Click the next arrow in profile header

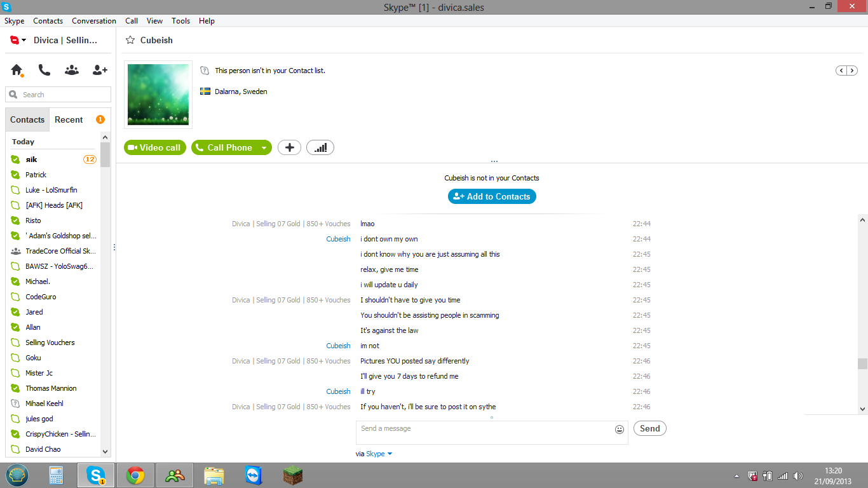852,71
